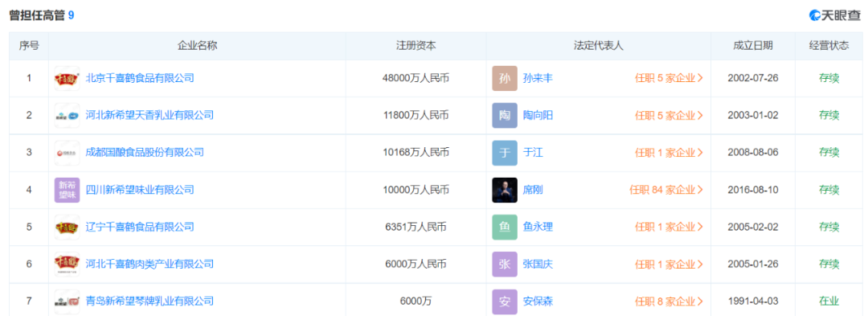Expand 鱼永理's 任职 1 家企业 list
The width and height of the screenshot is (868, 316).
coord(669,227)
